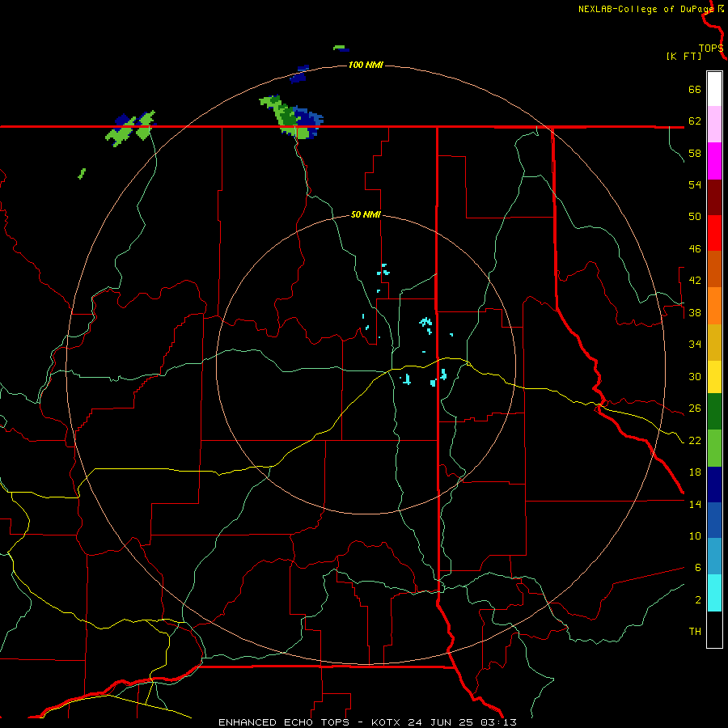This screenshot has height=728, width=728.
Task: Click the TH label on the legend
Action: tap(695, 631)
